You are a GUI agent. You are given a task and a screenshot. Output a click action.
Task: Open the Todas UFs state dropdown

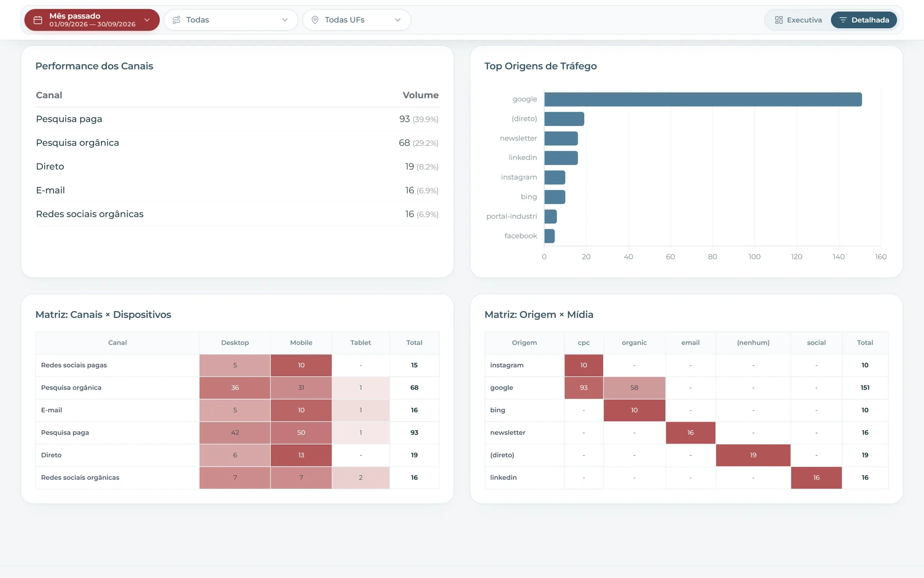[x=357, y=20]
